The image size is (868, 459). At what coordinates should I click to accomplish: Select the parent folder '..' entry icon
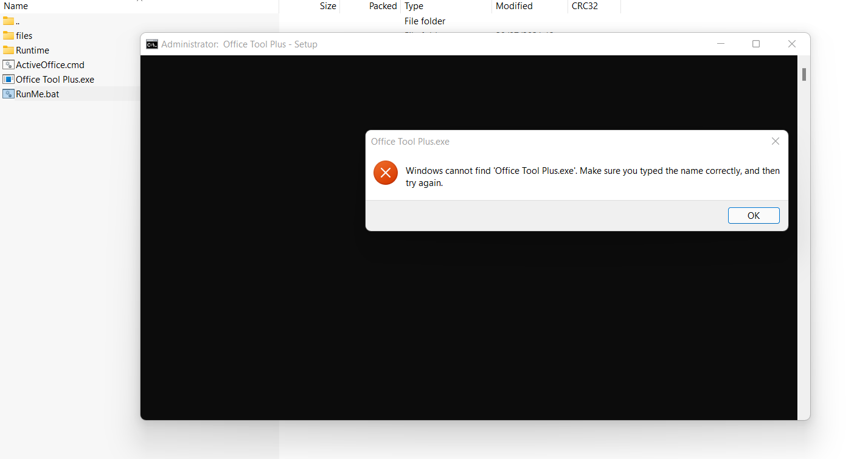click(9, 21)
